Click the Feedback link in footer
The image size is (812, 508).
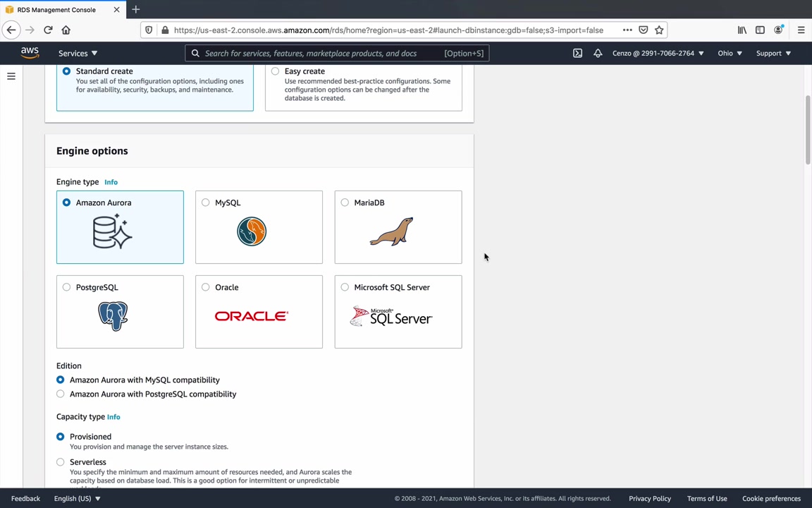pos(25,498)
